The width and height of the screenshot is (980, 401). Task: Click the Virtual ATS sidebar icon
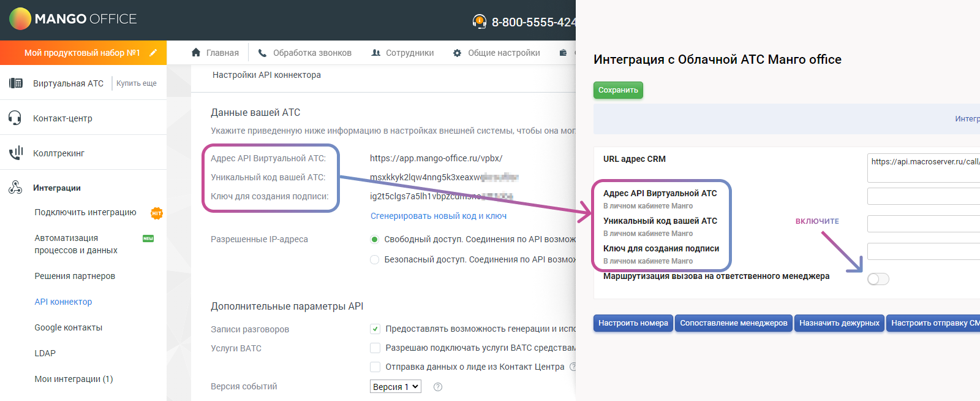[x=16, y=83]
